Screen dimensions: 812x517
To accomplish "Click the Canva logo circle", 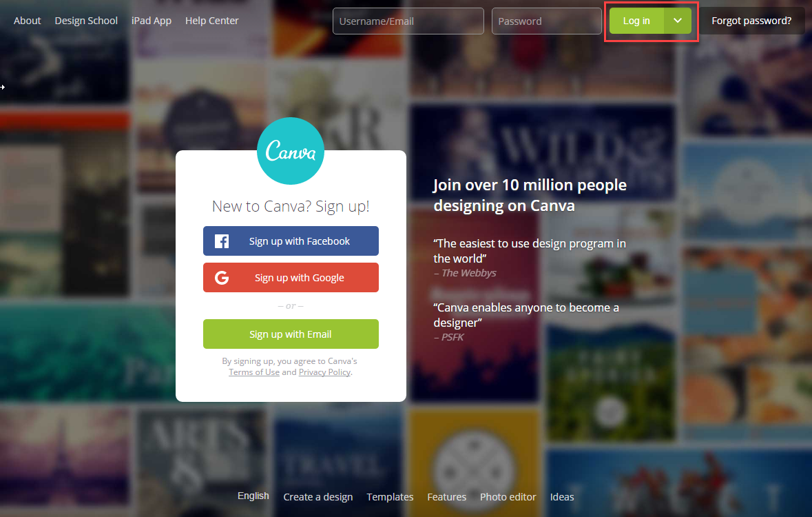I will (291, 151).
